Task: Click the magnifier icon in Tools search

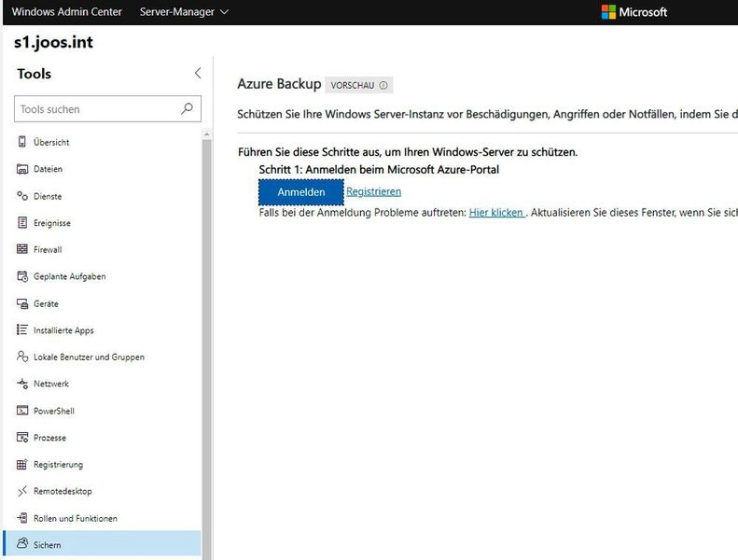Action: pyautogui.click(x=187, y=109)
